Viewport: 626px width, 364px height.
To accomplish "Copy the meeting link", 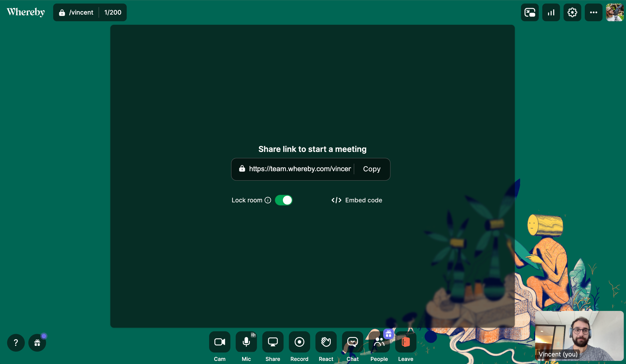I will pos(371,169).
